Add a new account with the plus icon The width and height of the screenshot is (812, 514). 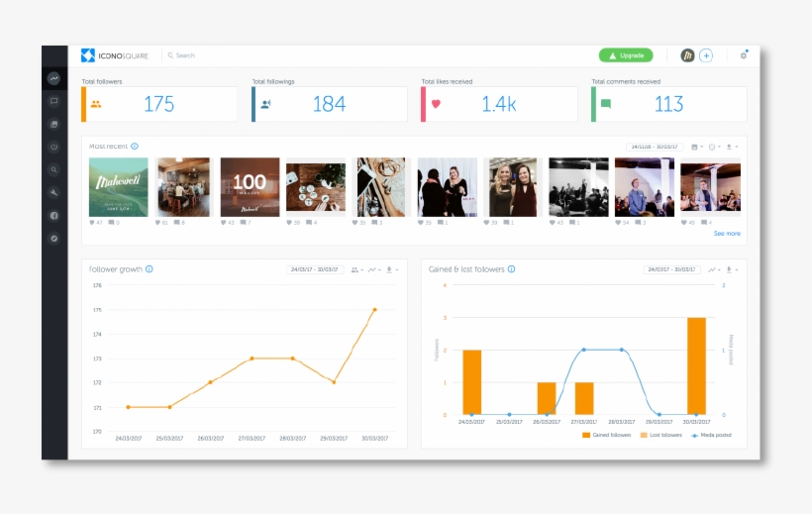(x=706, y=55)
